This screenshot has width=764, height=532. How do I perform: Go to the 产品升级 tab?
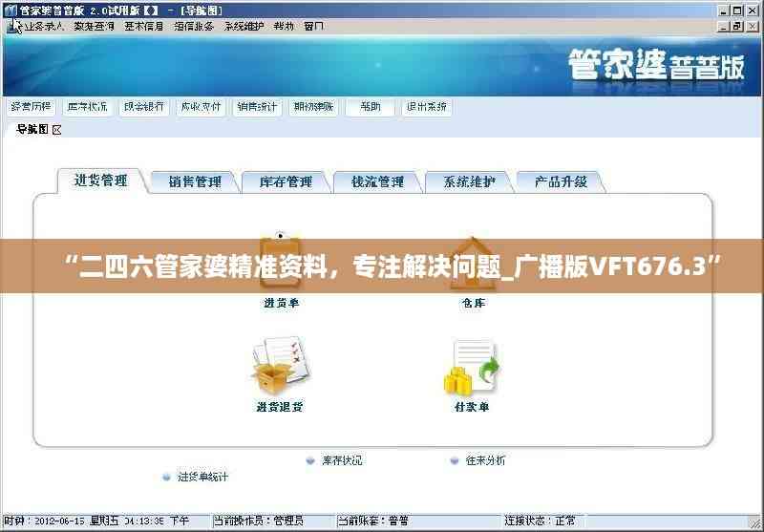561,181
